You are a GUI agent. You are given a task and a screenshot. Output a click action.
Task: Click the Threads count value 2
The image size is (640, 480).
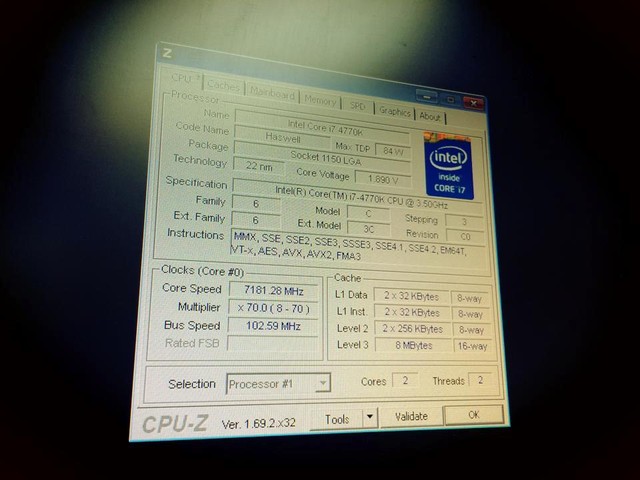tap(480, 380)
